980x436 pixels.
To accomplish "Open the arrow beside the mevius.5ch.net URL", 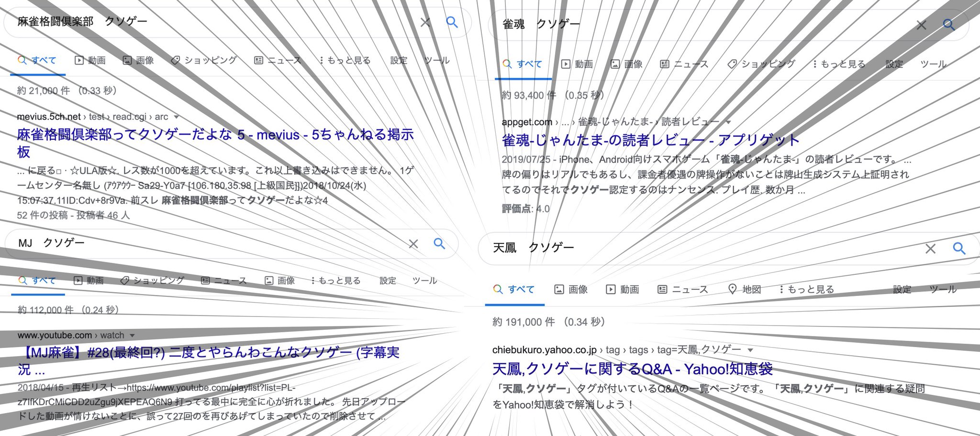I will [177, 117].
